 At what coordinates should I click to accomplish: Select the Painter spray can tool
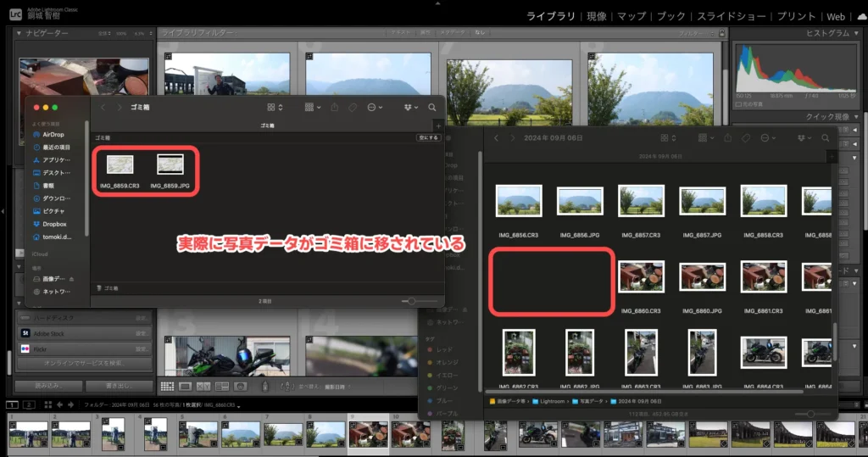[x=265, y=387]
